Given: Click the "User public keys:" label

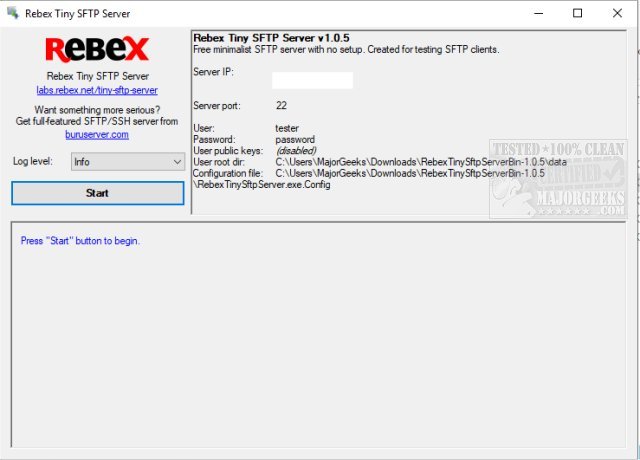Looking at the screenshot, I should [x=228, y=151].
